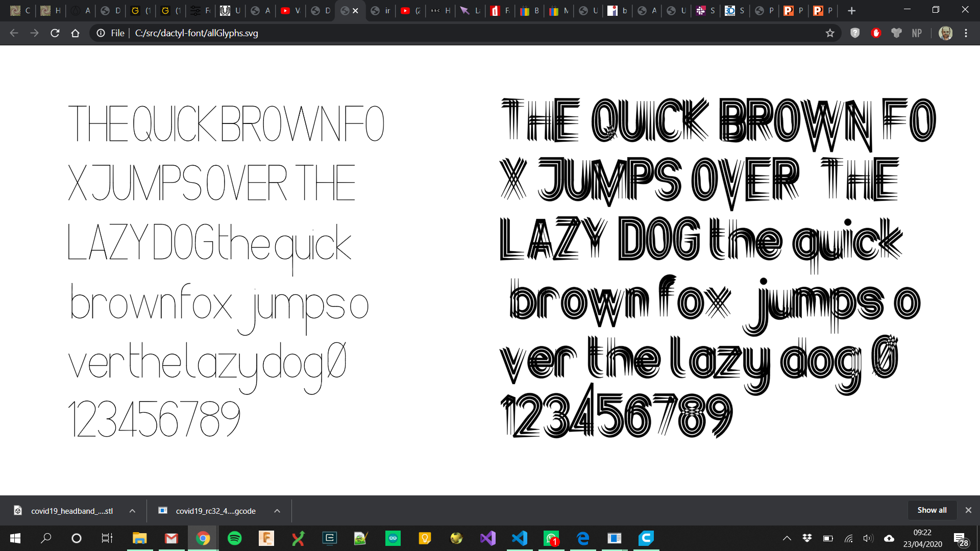Open a new browser tab
Screen dimensions: 980x551
(851, 11)
